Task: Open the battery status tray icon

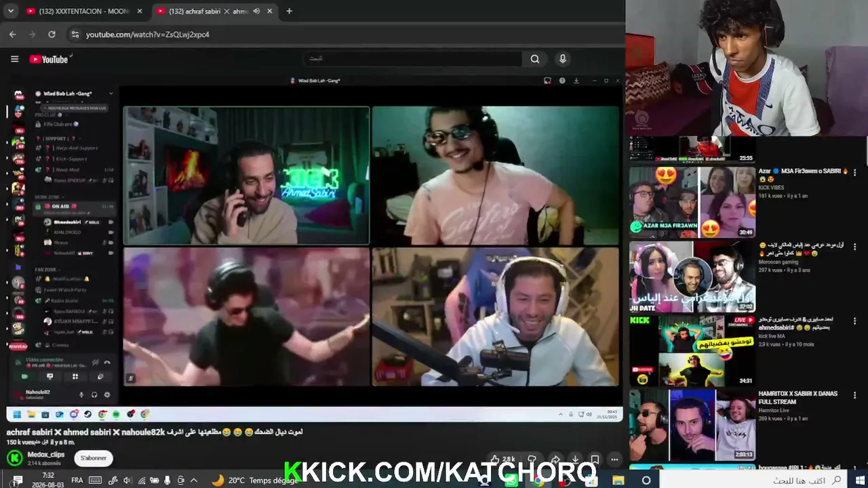Action: coord(154,480)
